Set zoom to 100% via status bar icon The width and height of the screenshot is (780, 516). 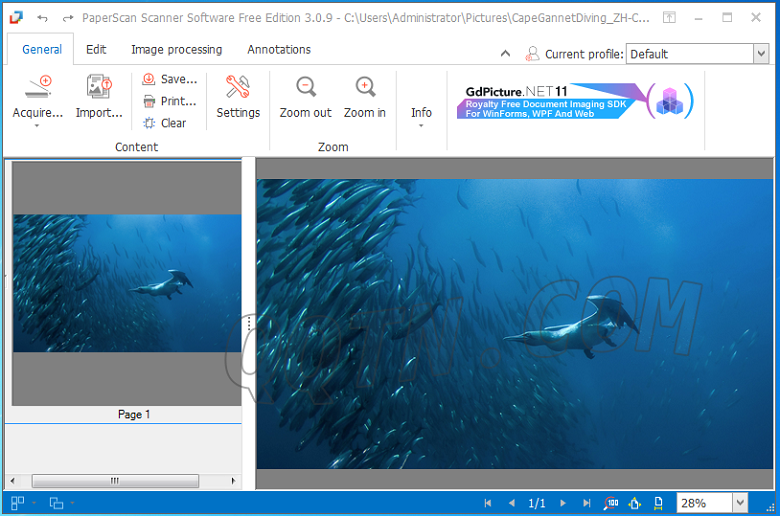click(x=611, y=503)
